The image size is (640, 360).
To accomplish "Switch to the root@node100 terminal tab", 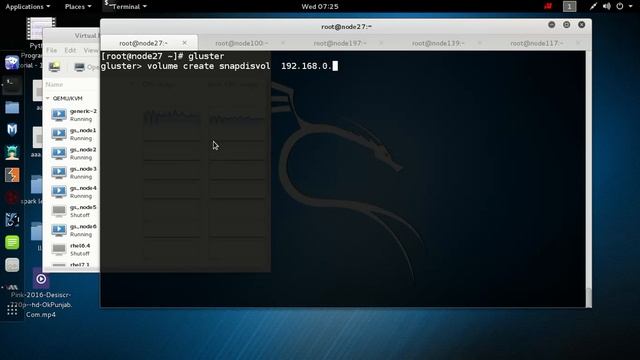I will point(242,43).
